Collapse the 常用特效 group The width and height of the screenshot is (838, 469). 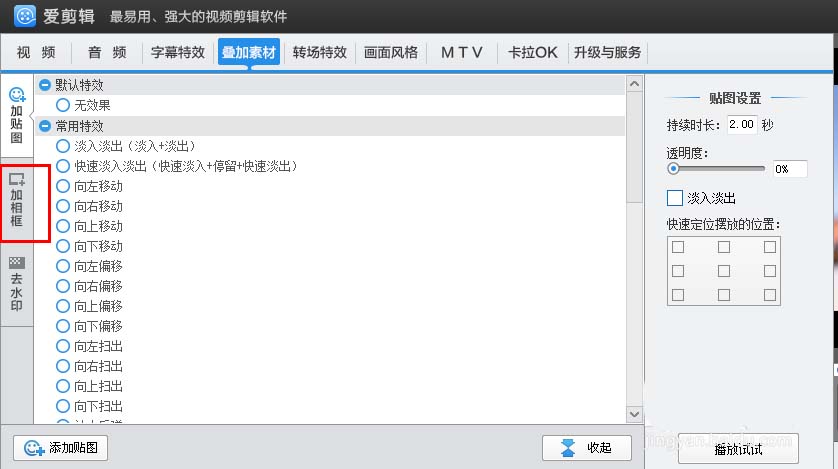pyautogui.click(x=45, y=126)
